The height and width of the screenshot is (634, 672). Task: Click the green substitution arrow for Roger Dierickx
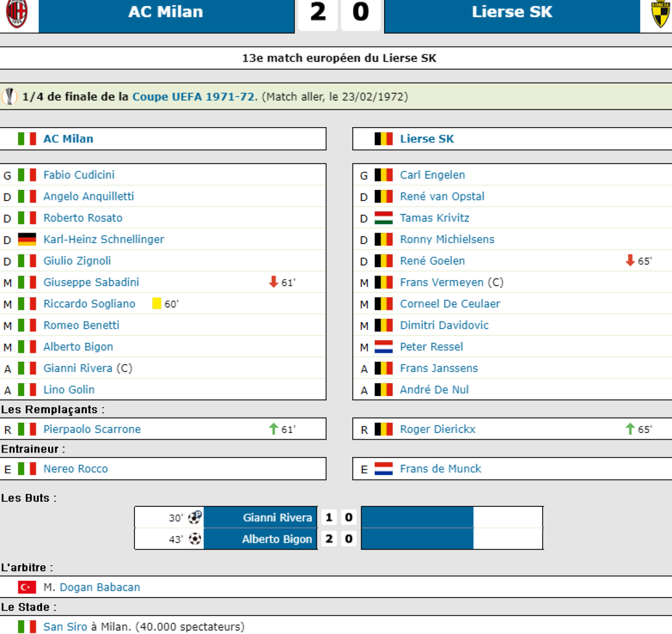[630, 429]
